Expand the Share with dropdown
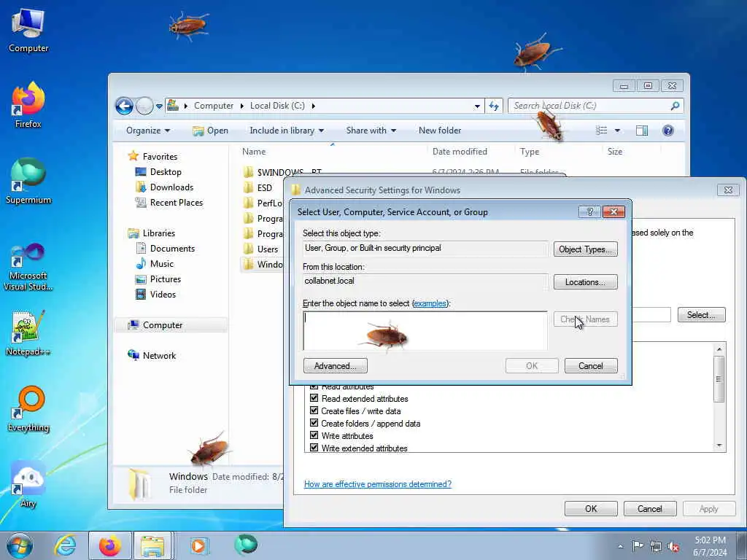Image resolution: width=747 pixels, height=560 pixels. click(371, 131)
